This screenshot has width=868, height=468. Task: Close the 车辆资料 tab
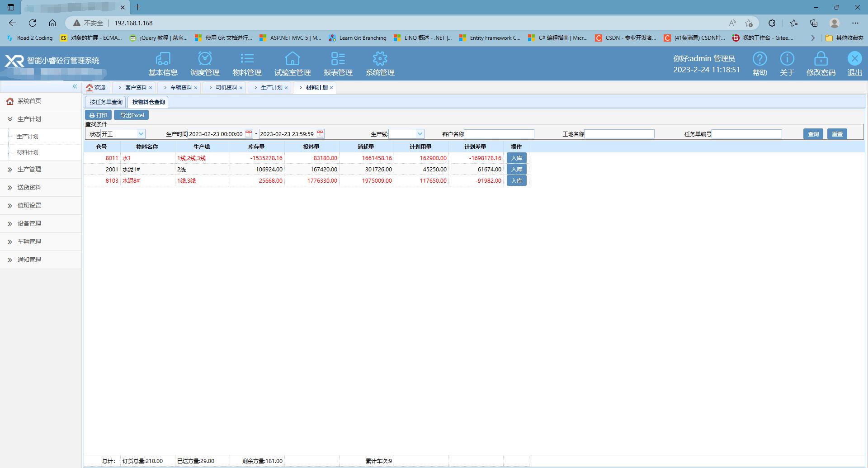click(x=196, y=88)
